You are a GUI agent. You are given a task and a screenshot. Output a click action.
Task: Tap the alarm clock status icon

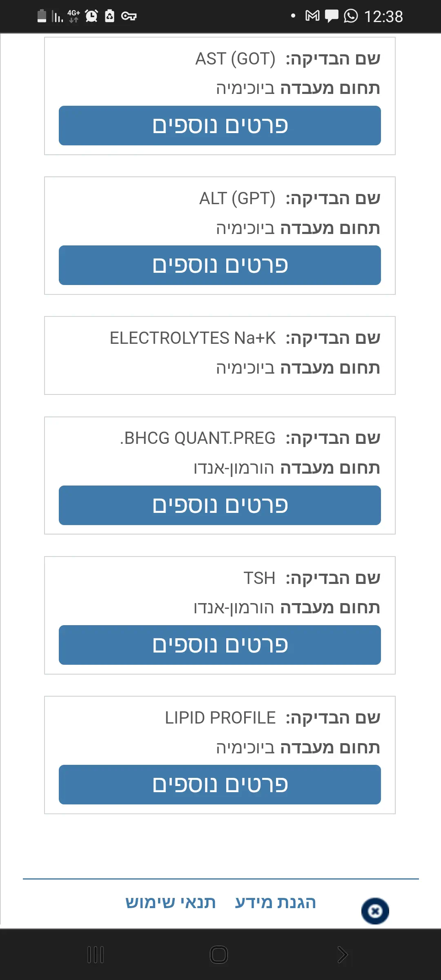pyautogui.click(x=91, y=16)
